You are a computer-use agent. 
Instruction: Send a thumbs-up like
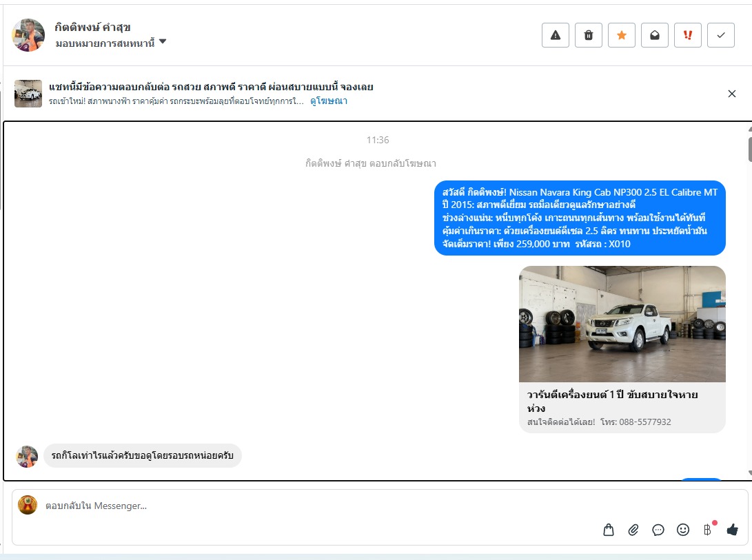732,530
